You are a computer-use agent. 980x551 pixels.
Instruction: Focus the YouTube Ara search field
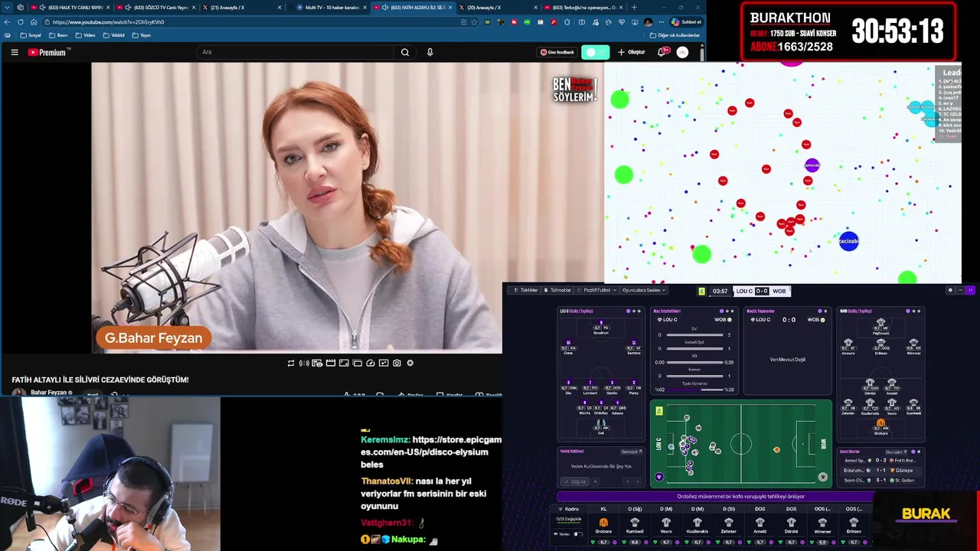(x=295, y=52)
